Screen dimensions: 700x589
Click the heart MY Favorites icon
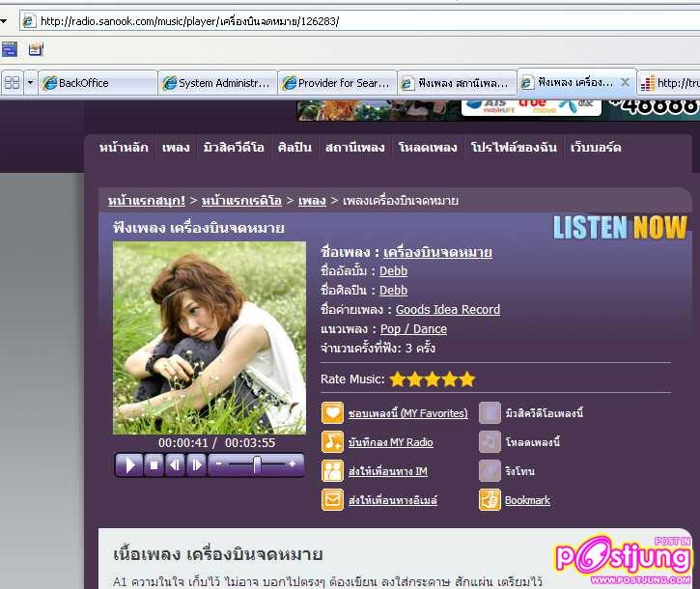tap(332, 413)
